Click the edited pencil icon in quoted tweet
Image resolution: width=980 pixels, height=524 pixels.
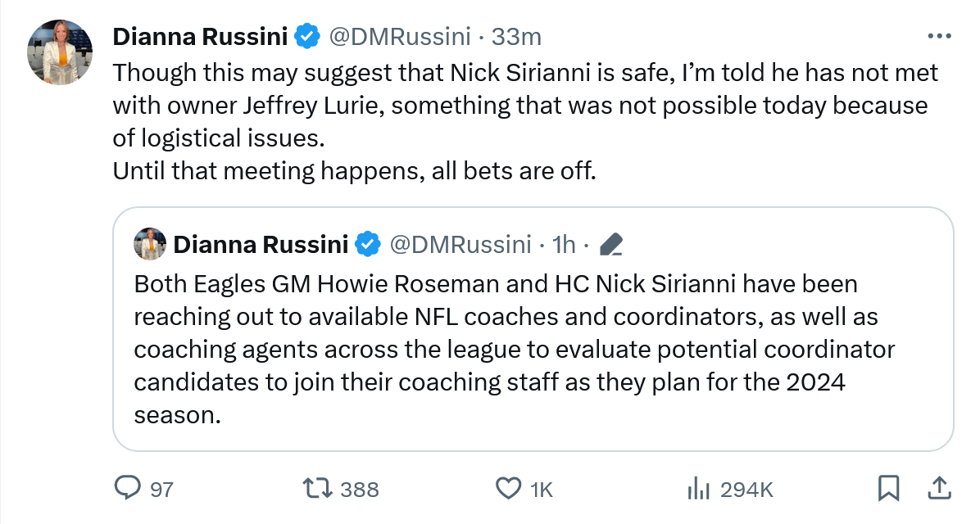coord(611,244)
